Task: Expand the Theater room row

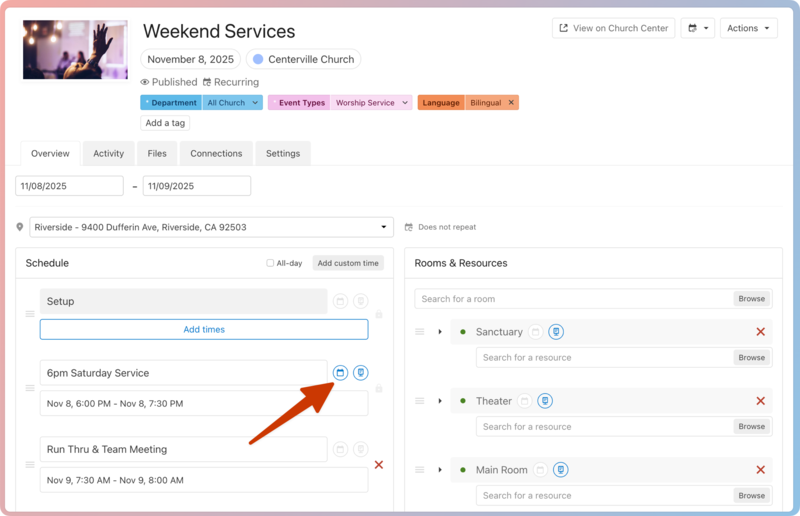Action: (440, 401)
